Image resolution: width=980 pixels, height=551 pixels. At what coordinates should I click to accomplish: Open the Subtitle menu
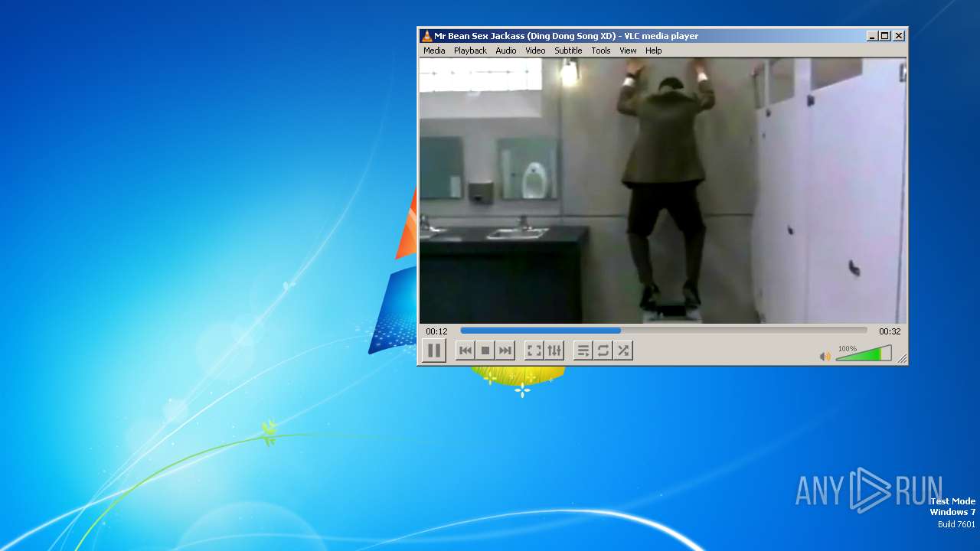[x=568, y=51]
